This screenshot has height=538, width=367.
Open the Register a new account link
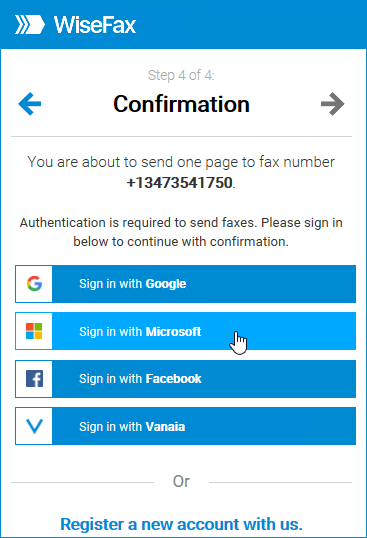181,524
